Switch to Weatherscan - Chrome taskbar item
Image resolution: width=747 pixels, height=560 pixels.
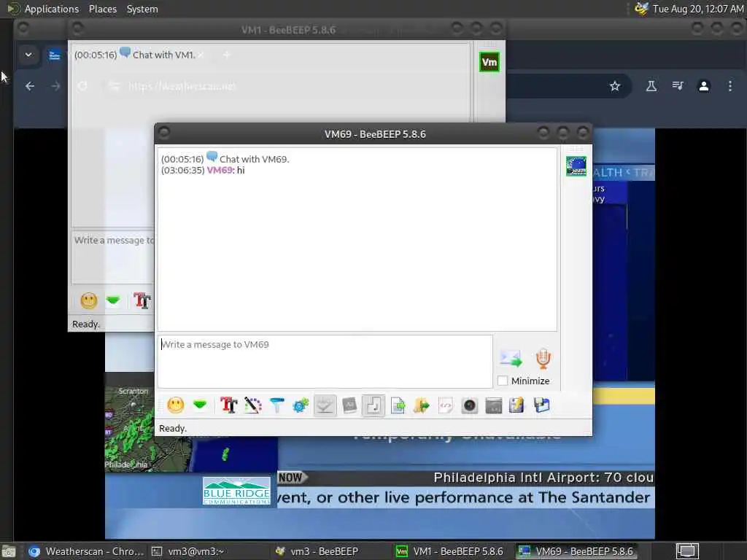click(x=86, y=551)
